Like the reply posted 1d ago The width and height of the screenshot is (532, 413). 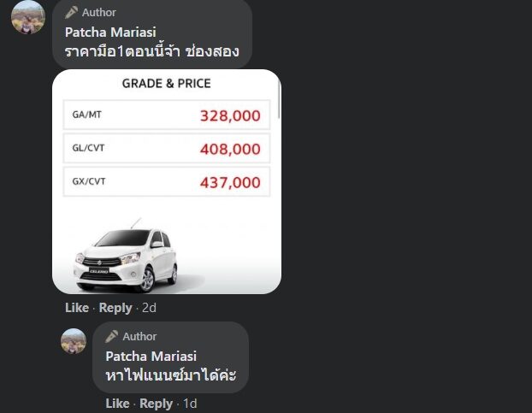pyautogui.click(x=117, y=404)
